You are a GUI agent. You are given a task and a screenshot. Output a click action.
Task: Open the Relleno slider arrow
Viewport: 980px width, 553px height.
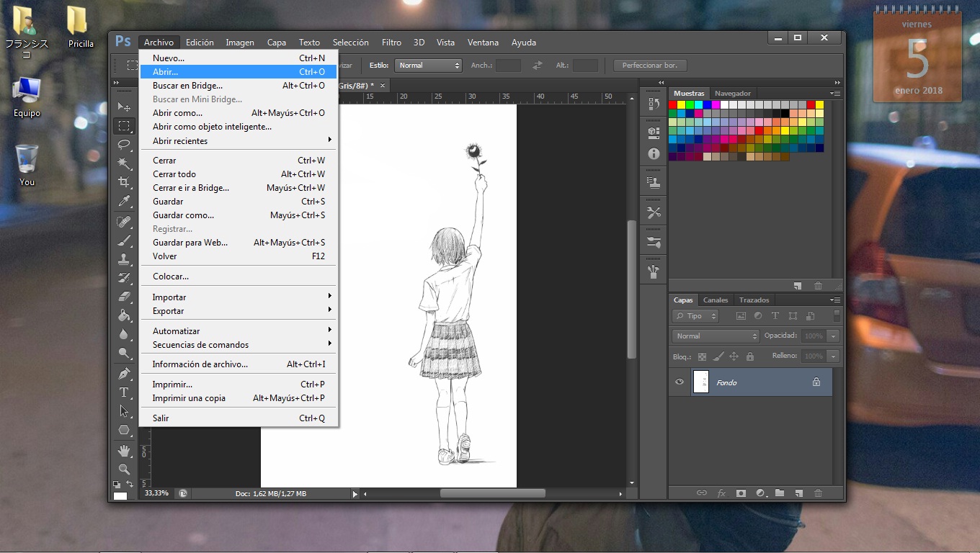(834, 356)
